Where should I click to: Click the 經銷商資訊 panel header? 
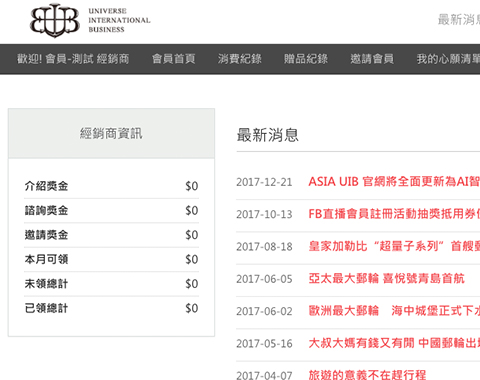[111, 134]
